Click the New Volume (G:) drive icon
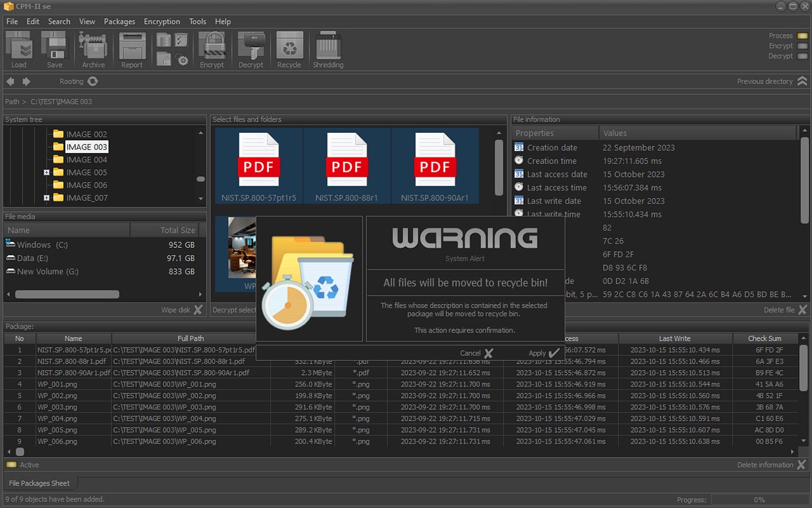This screenshot has width=812, height=508. pyautogui.click(x=10, y=271)
